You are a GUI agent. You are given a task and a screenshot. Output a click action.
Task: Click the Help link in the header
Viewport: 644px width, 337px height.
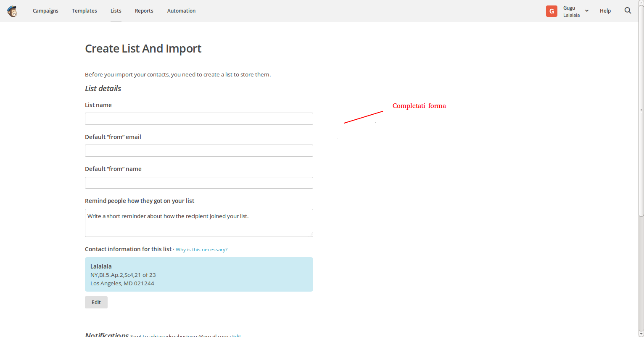[x=605, y=11]
